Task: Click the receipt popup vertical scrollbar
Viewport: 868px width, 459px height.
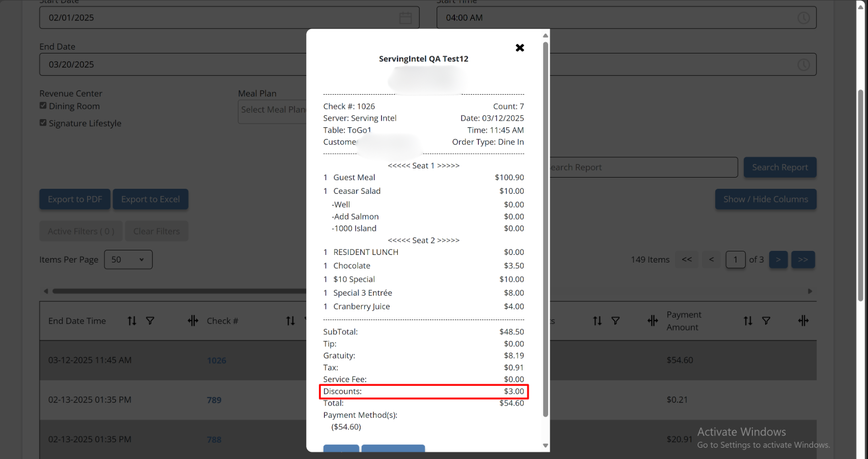Action: point(546,229)
